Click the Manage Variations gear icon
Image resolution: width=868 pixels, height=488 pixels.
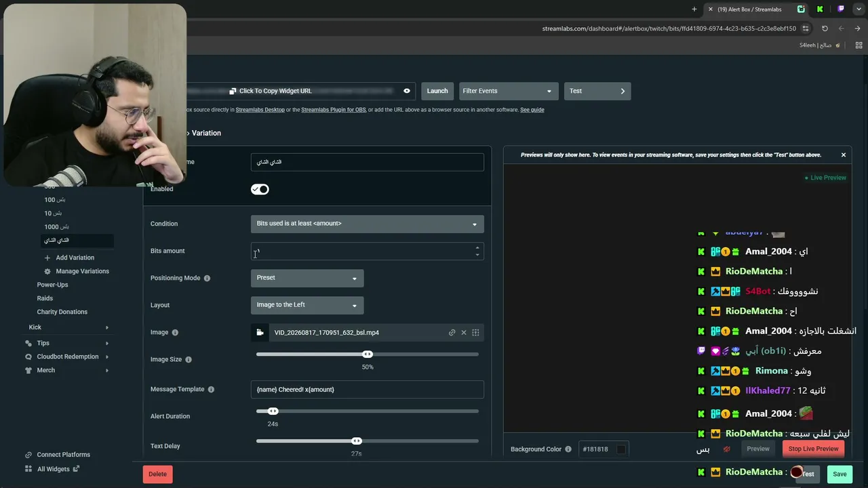pyautogui.click(x=47, y=271)
